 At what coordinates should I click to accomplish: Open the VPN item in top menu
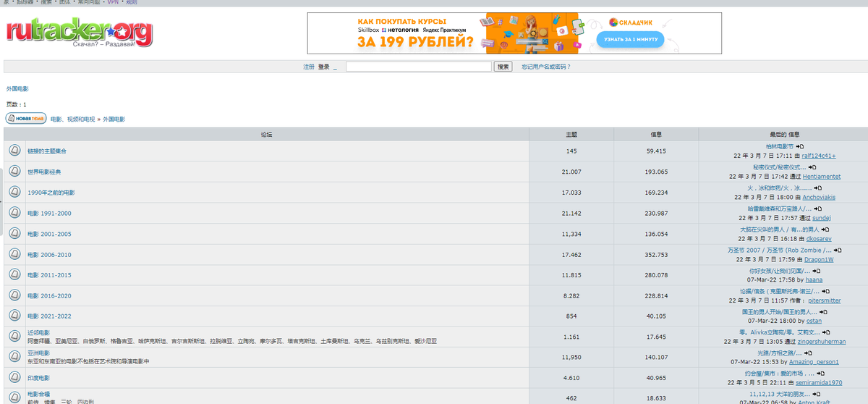(113, 2)
